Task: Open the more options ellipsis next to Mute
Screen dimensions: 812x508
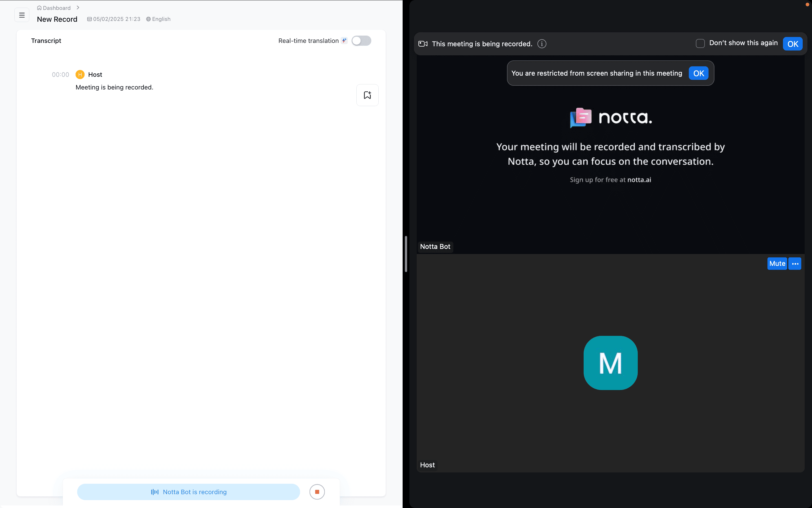Action: pos(795,263)
